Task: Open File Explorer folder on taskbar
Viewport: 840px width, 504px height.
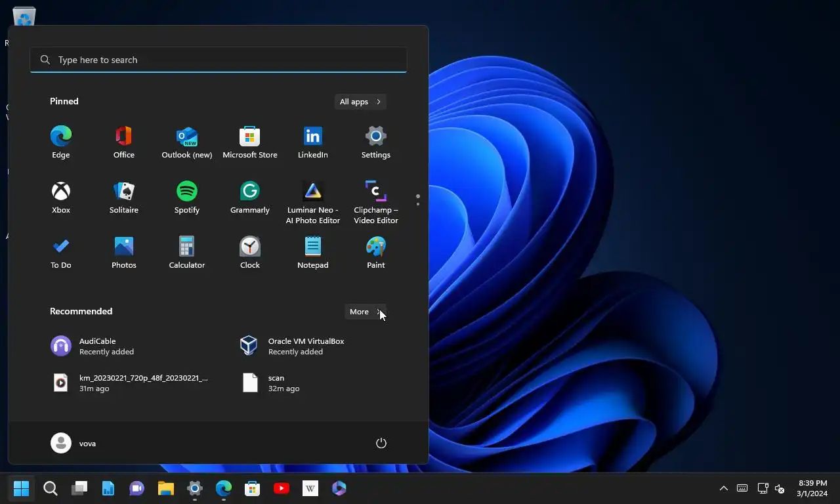Action: 166,488
